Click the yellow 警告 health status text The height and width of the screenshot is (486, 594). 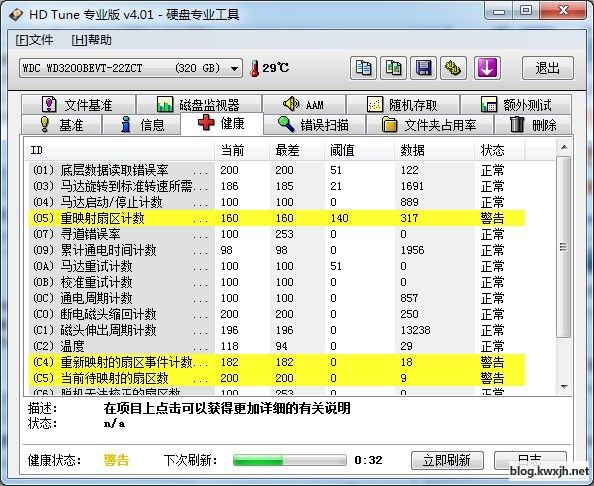click(x=116, y=460)
